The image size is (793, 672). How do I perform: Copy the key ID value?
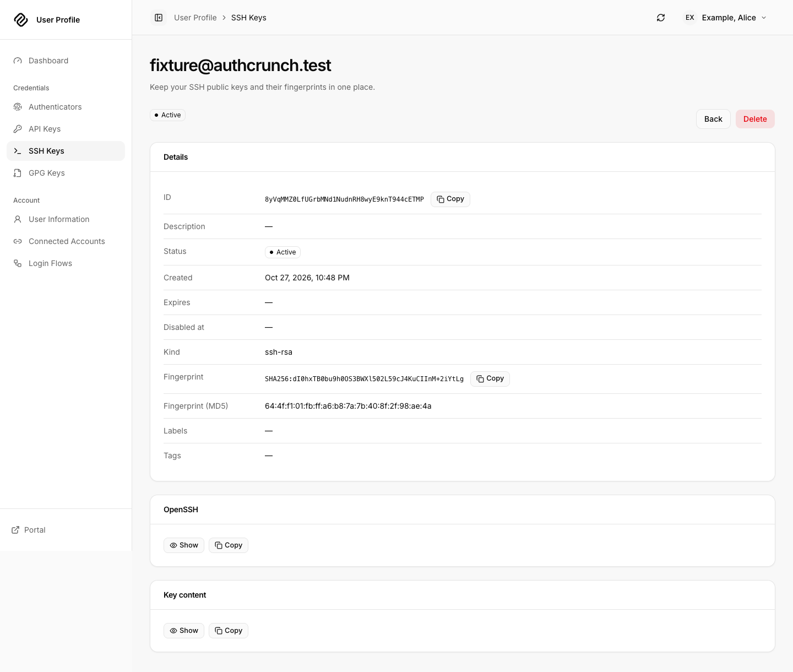point(450,199)
